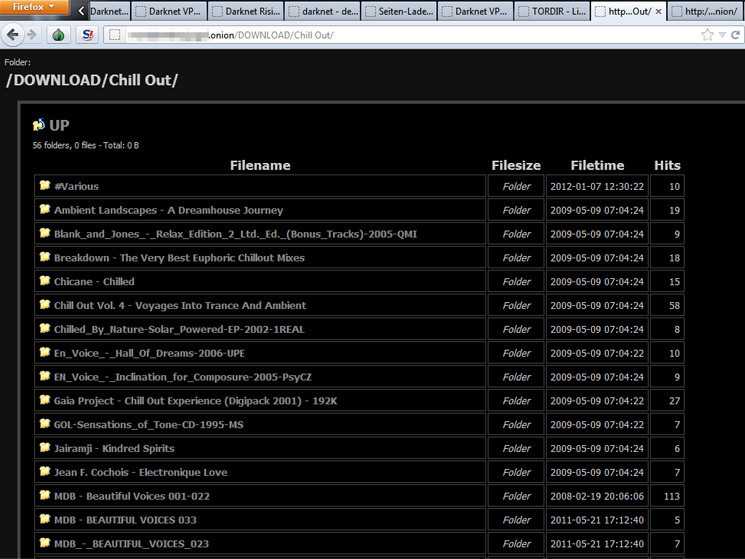Click folder icon beside BEAUTIFUL_VOICES_023
The height and width of the screenshot is (559, 745).
45,542
